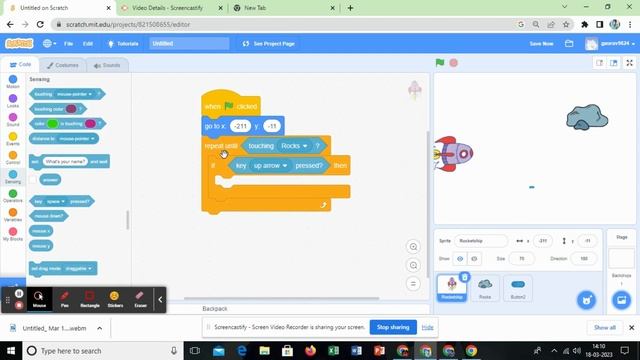Click Stop sharing button
The image size is (640, 360).
pos(393,327)
